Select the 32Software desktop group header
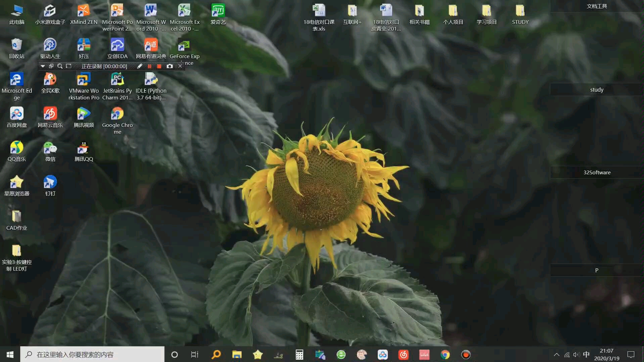Image resolution: width=644 pixels, height=362 pixels. (597, 173)
